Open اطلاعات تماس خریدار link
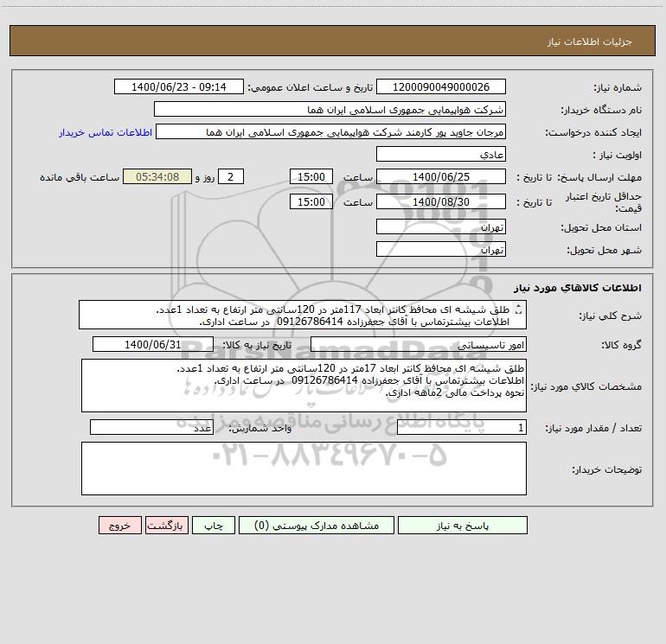 pyautogui.click(x=106, y=132)
